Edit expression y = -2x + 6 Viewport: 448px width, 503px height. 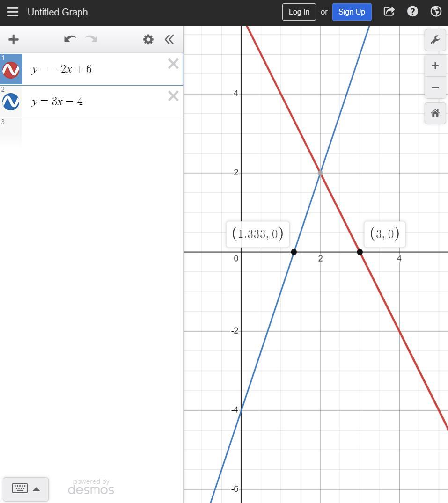point(62,69)
